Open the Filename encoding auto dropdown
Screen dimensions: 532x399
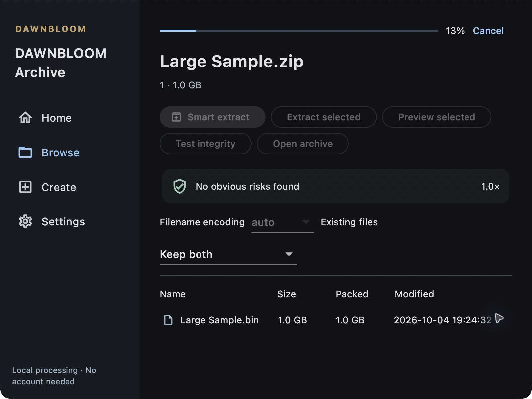282,222
